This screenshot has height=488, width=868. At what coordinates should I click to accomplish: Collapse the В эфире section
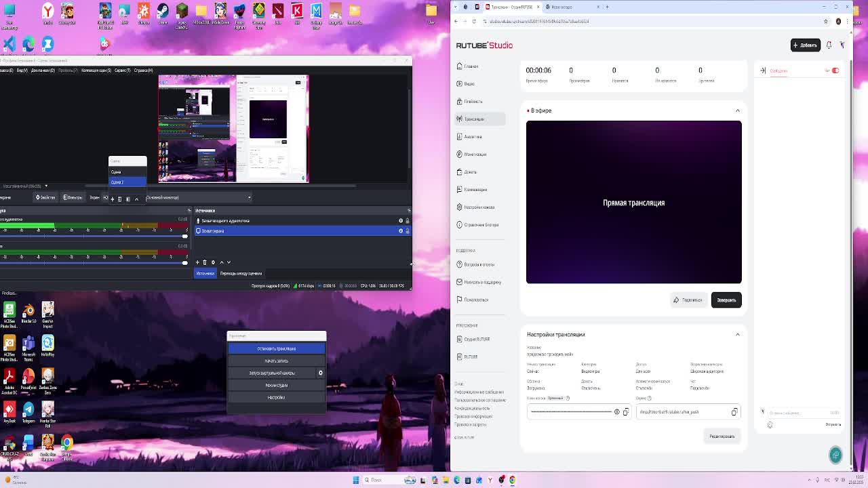tap(737, 110)
